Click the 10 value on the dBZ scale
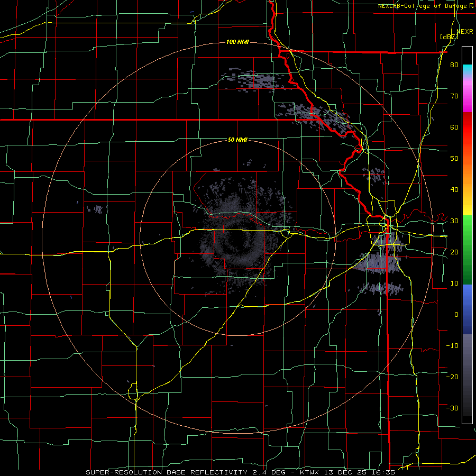The width and height of the screenshot is (476, 476). click(x=454, y=283)
